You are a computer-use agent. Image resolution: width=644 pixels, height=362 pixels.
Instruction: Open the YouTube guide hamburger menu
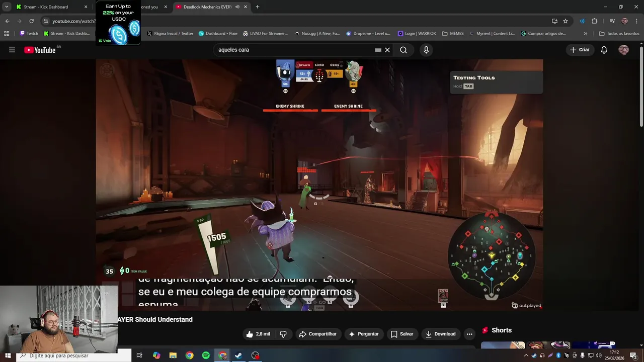(12, 50)
